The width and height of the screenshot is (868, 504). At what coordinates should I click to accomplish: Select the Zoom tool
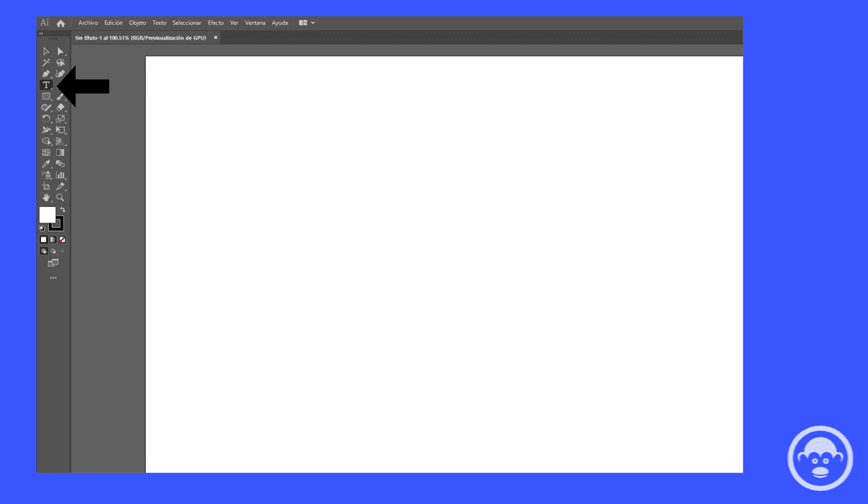(x=60, y=197)
